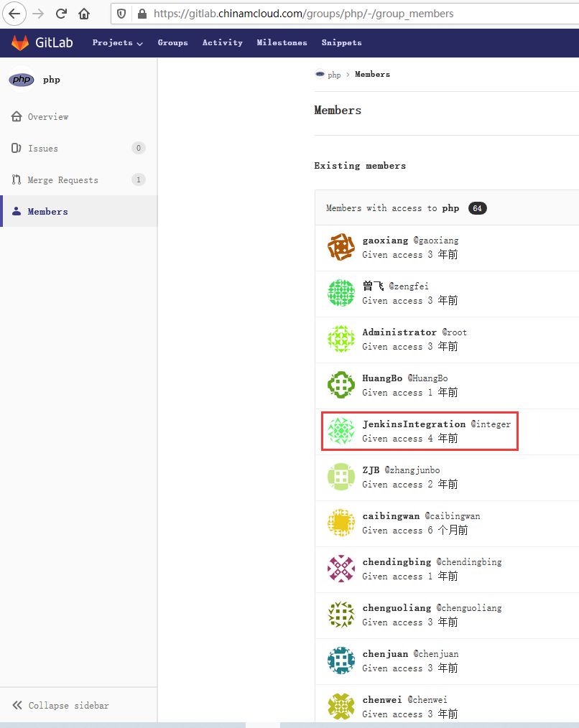Open Snippets in the top navigation

341,42
